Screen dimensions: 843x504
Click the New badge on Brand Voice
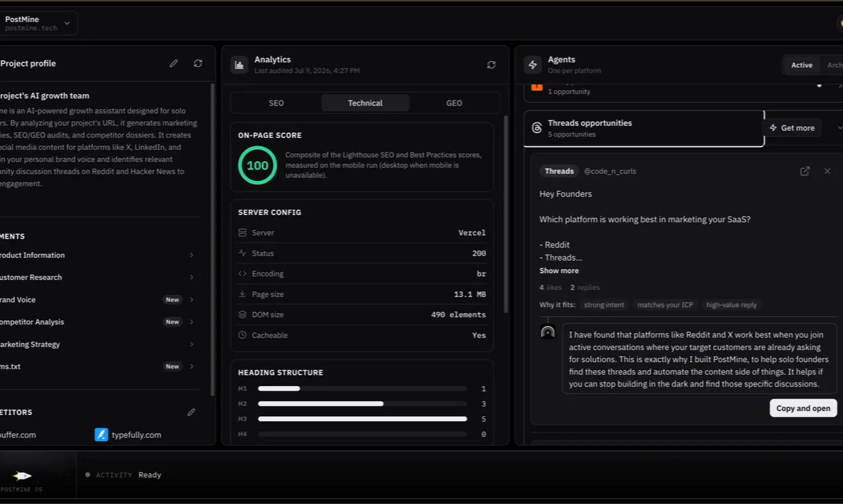click(x=173, y=300)
